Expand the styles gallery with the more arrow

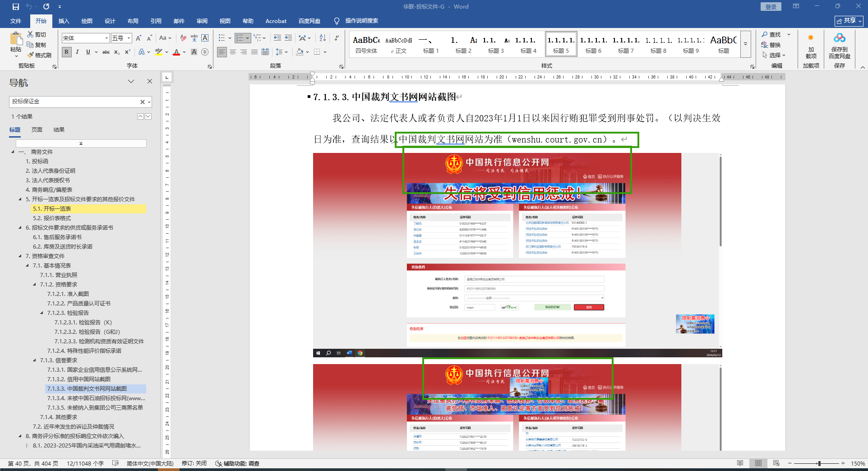(745, 44)
